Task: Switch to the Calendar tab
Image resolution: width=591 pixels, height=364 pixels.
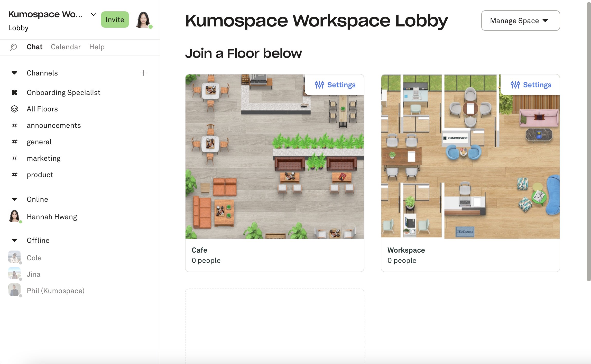Action: coord(66,47)
